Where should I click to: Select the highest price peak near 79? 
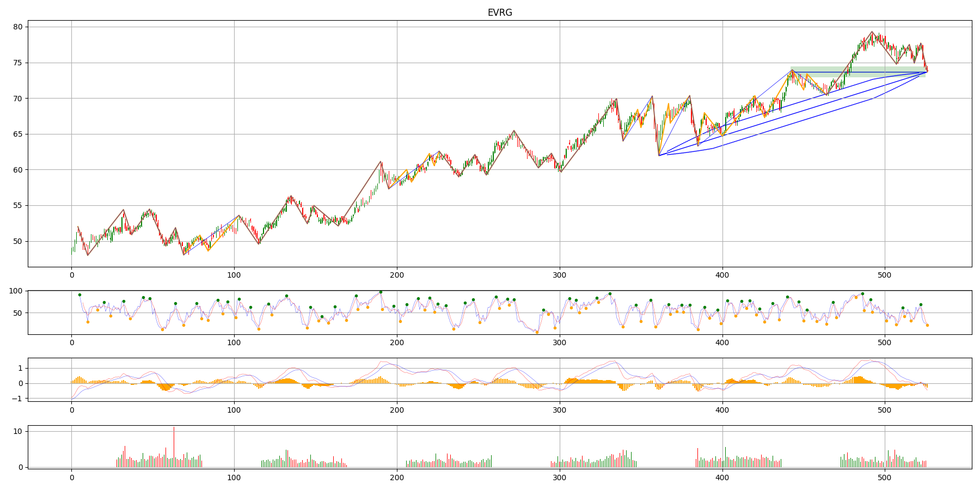[872, 32]
